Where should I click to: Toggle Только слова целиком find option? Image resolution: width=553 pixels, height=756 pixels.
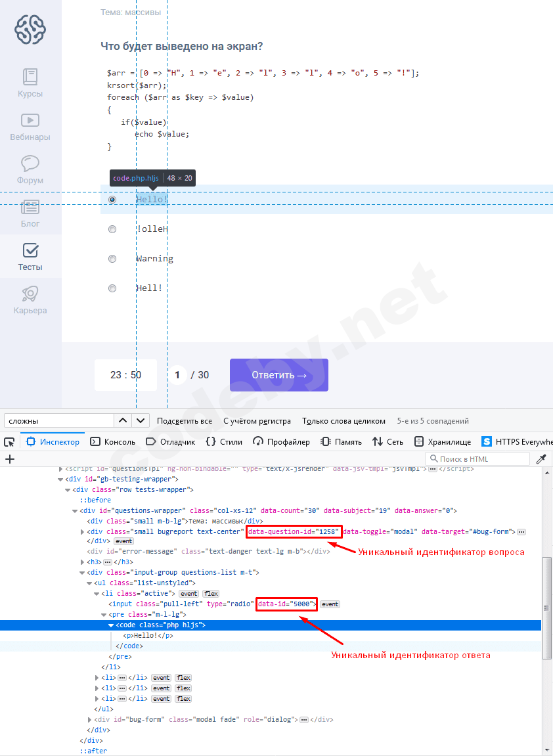click(343, 421)
